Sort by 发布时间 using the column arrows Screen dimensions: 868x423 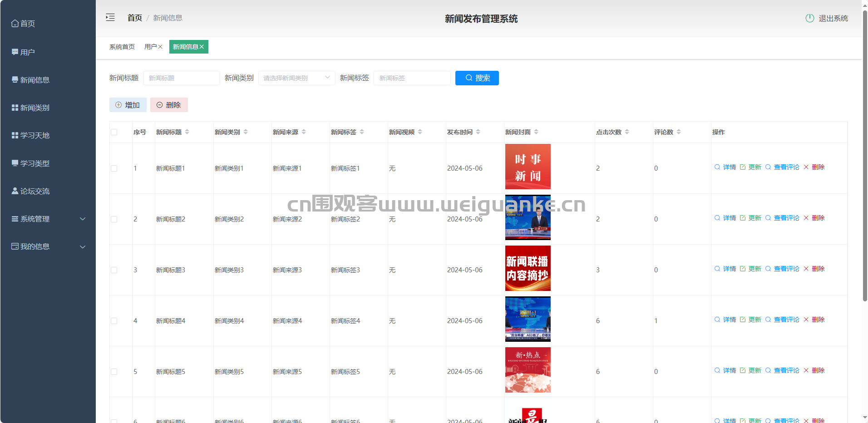click(x=478, y=132)
